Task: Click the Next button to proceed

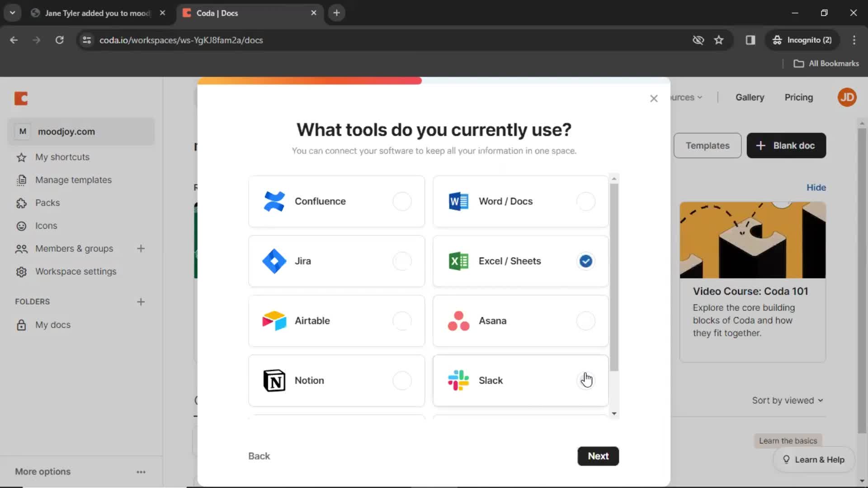Action: (598, 456)
